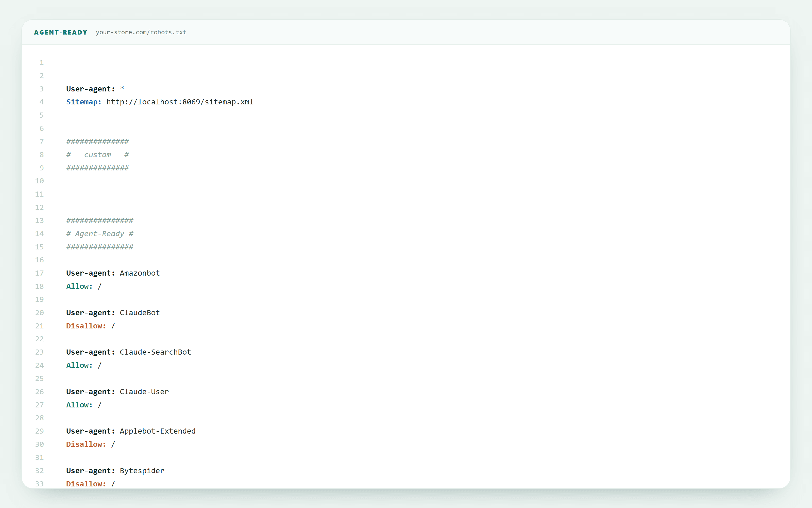
Task: Click 'User-agent: Amazonbot' line
Action: point(113,273)
